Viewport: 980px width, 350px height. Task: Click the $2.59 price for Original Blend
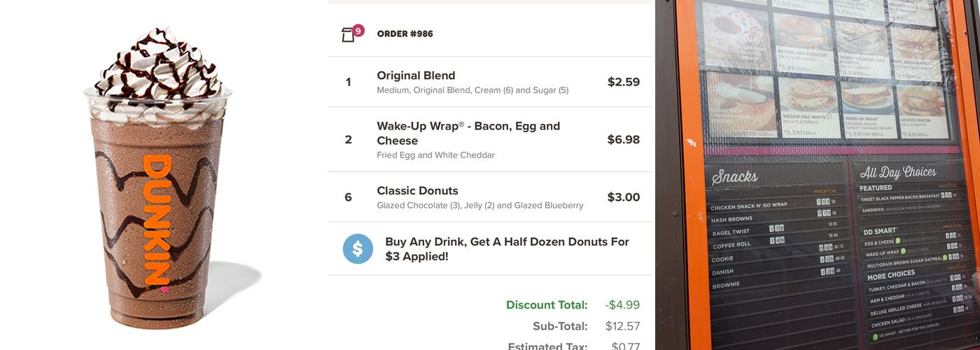point(623,82)
